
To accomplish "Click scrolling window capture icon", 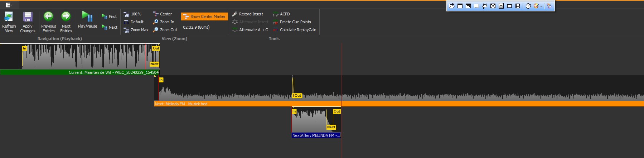I will pyautogui.click(x=501, y=6).
